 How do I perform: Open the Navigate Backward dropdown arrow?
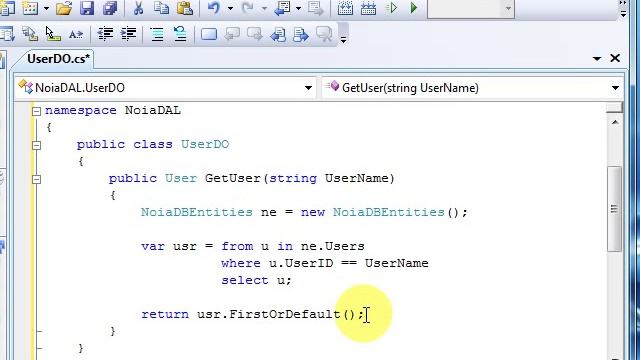[298, 8]
